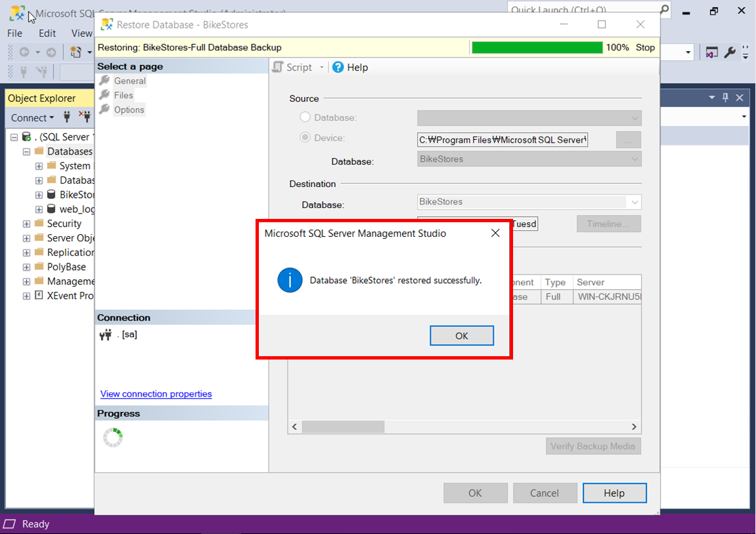This screenshot has width=756, height=534.
Task: Expand the Replication folder
Action: coord(27,253)
